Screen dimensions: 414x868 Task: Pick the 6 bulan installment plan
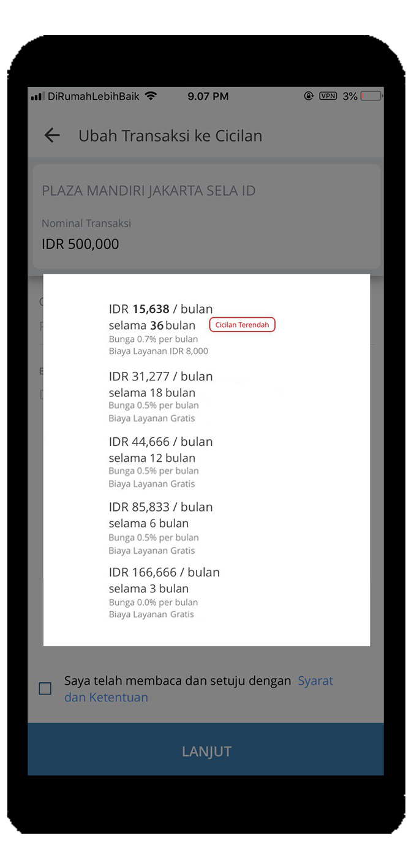[160, 527]
